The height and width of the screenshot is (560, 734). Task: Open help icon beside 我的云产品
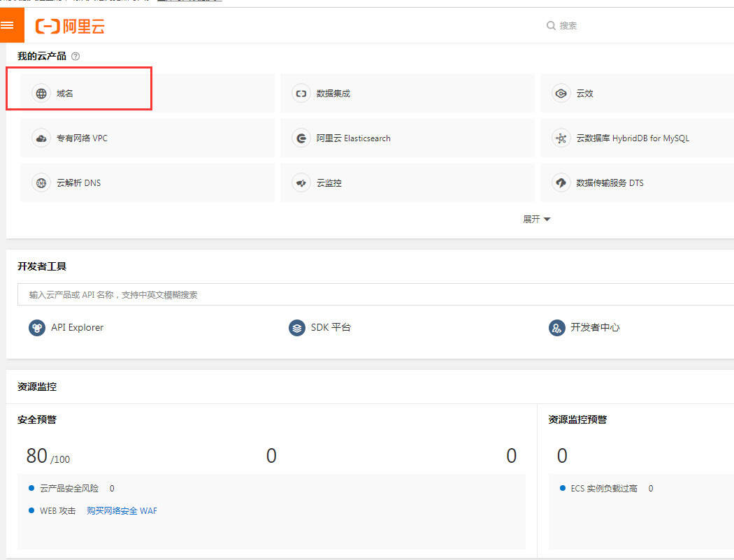pos(75,56)
